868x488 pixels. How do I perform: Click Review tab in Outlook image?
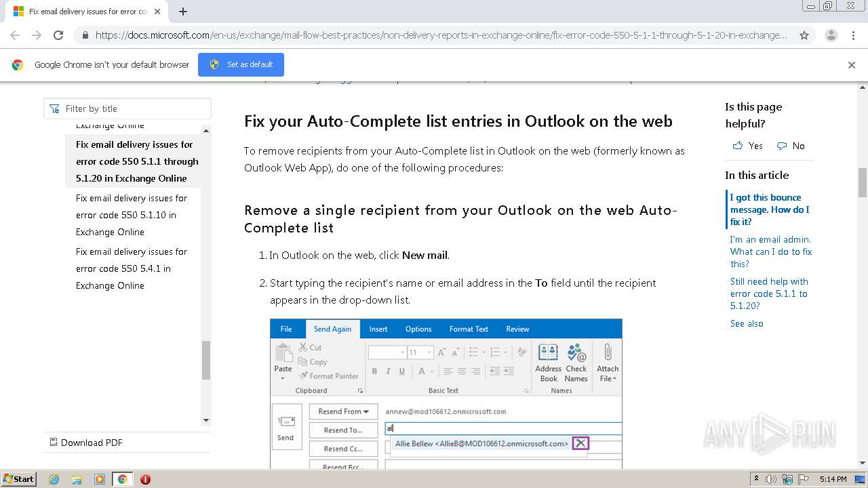click(517, 329)
